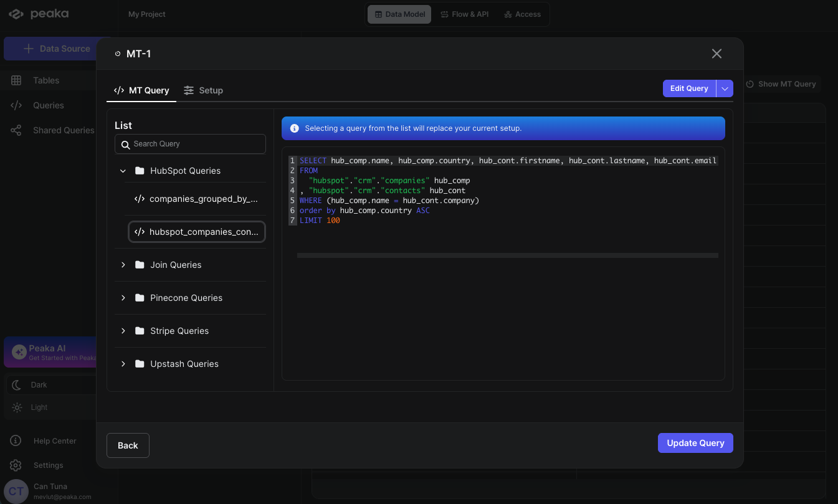This screenshot has height=504, width=838.
Task: Collapse the HubSpot Queries folder
Action: 123,171
